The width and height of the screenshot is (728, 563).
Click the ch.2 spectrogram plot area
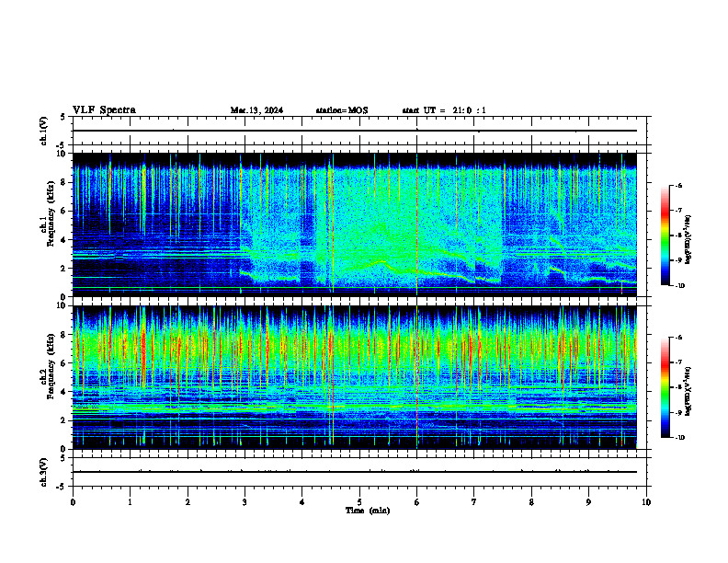point(354,377)
